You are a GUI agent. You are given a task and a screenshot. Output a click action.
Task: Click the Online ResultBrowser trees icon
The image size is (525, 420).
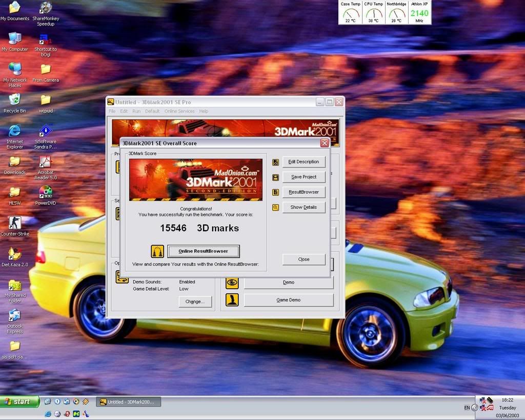pyautogui.click(x=157, y=251)
